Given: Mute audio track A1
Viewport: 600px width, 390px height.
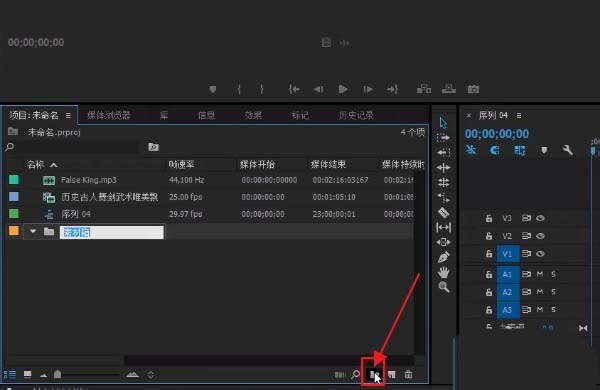Looking at the screenshot, I should click(x=540, y=274).
